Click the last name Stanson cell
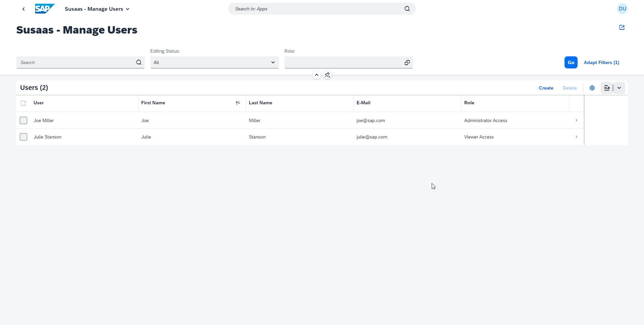644x325 pixels. (257, 137)
